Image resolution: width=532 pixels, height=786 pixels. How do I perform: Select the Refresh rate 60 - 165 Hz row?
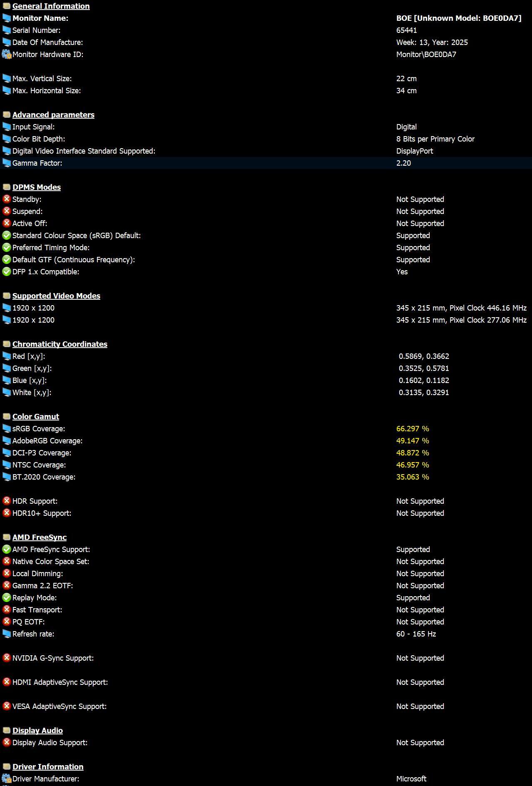click(x=266, y=634)
